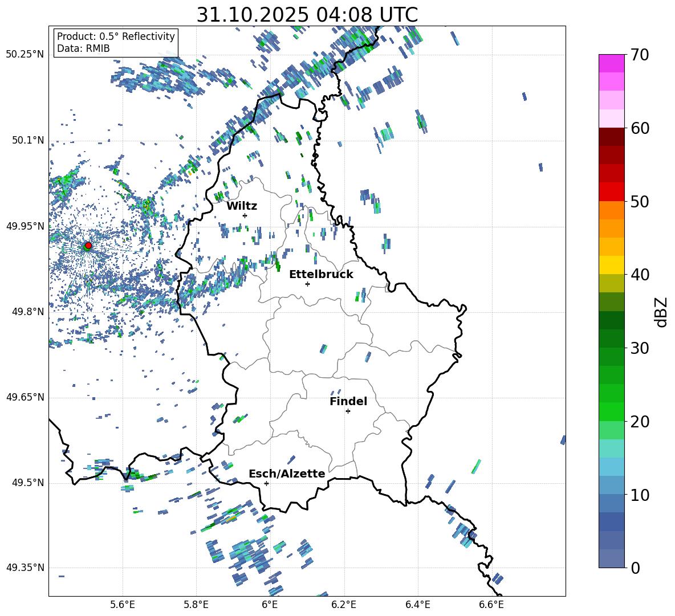Click the 0 tick label on colorbar
Viewport: 675px width, 616px height.
(635, 568)
